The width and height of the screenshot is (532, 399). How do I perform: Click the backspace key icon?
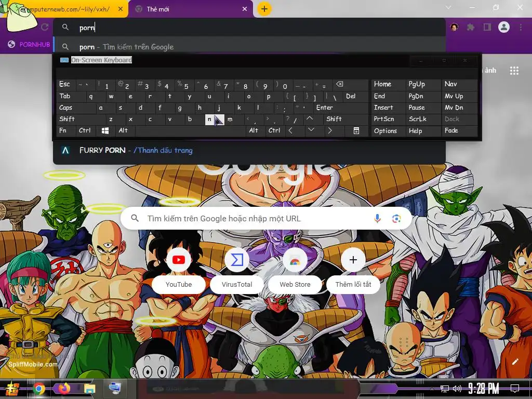pos(350,85)
